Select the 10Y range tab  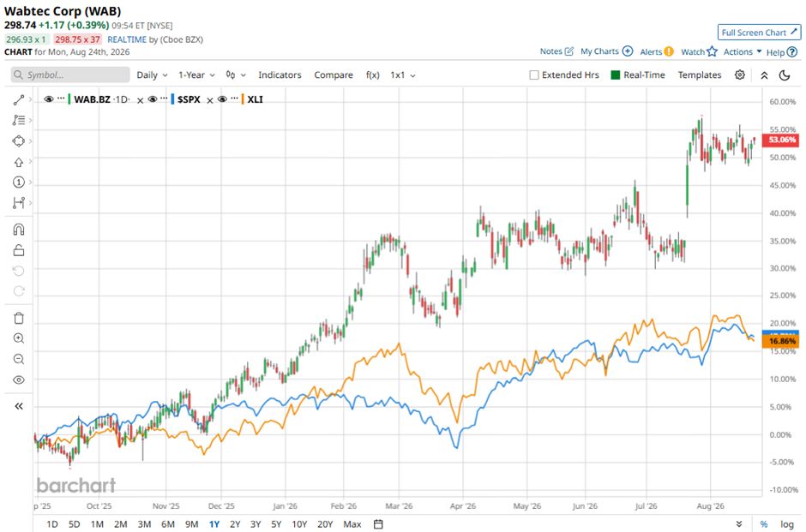300,524
